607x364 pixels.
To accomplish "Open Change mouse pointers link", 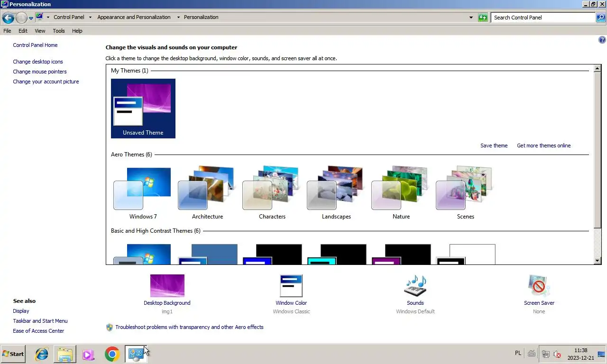I will 40,72.
